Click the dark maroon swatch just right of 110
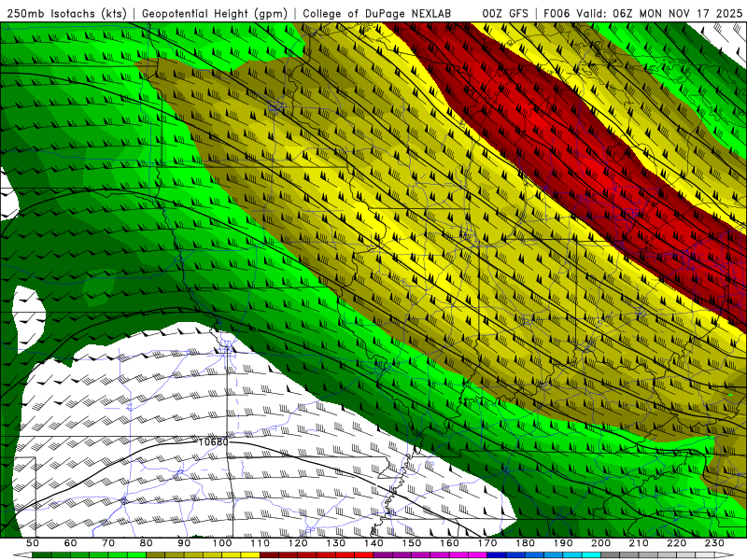 pyautogui.click(x=269, y=555)
